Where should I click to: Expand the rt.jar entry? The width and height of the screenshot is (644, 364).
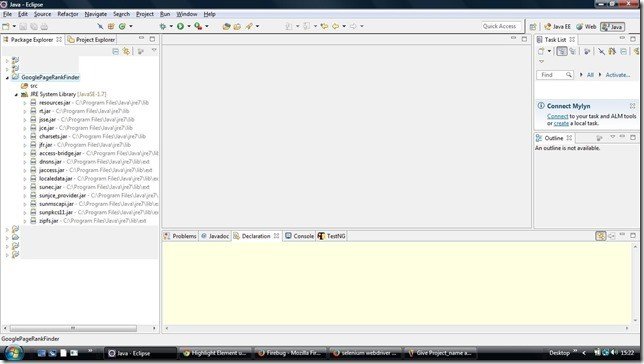25,111
